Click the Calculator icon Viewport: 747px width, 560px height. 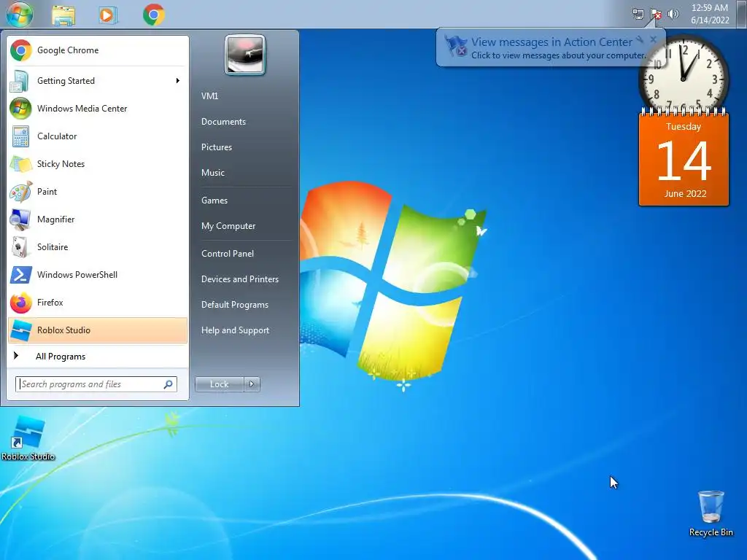(x=20, y=136)
